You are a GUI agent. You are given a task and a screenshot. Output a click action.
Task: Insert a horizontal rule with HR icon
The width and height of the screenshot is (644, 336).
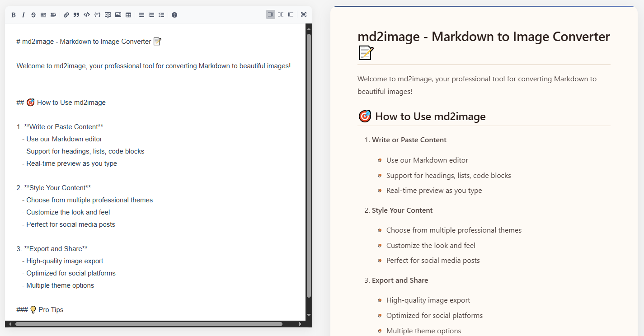43,15
